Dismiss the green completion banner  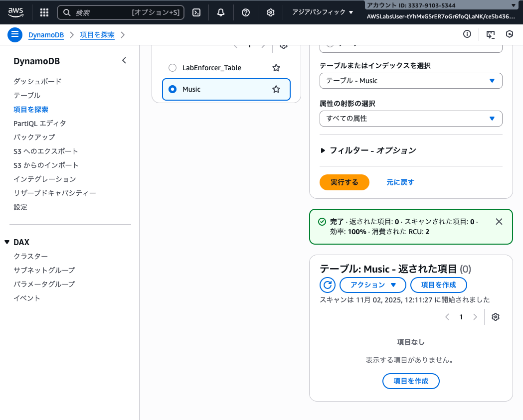click(x=499, y=221)
